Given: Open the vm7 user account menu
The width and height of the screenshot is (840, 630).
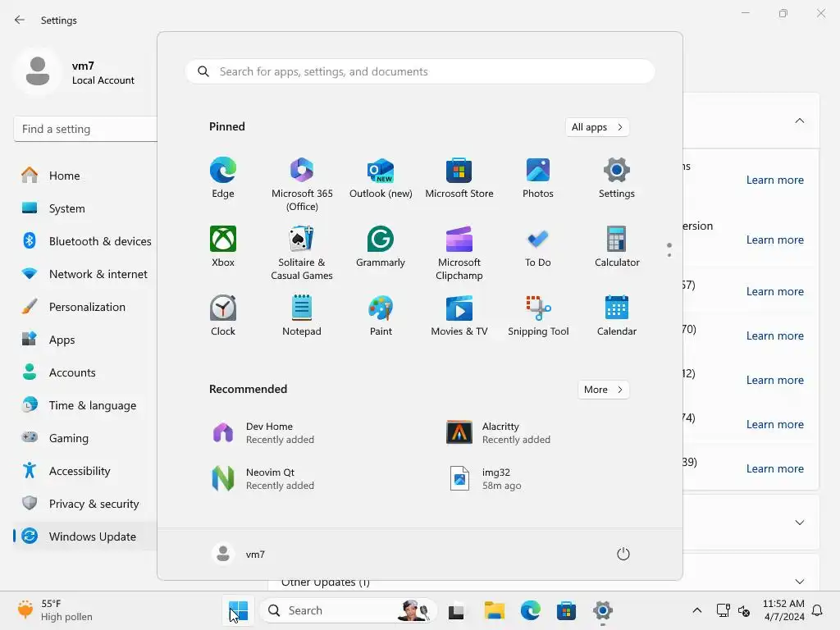Looking at the screenshot, I should (239, 554).
